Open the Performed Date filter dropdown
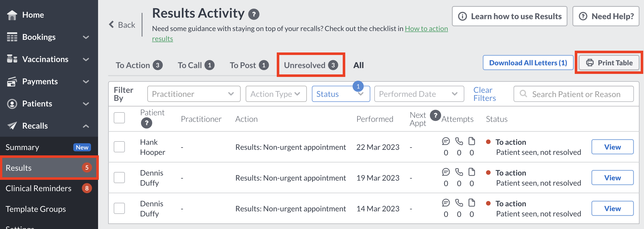 [419, 94]
